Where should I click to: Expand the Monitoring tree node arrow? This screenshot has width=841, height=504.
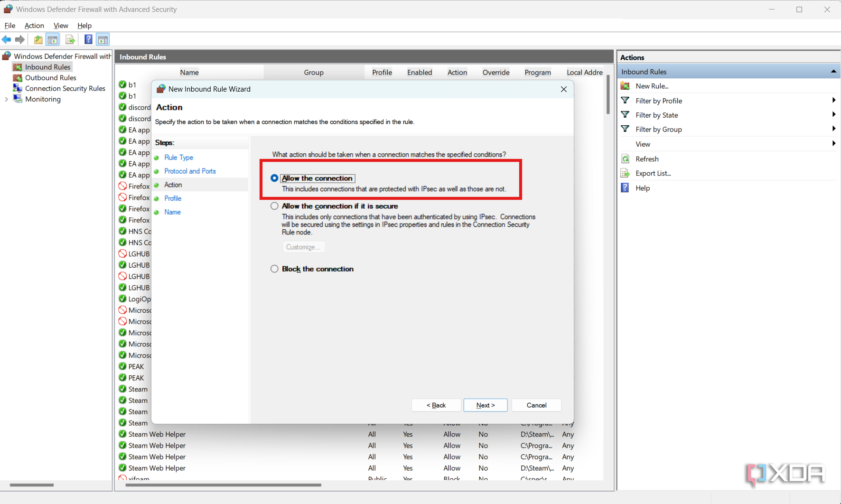[6, 99]
